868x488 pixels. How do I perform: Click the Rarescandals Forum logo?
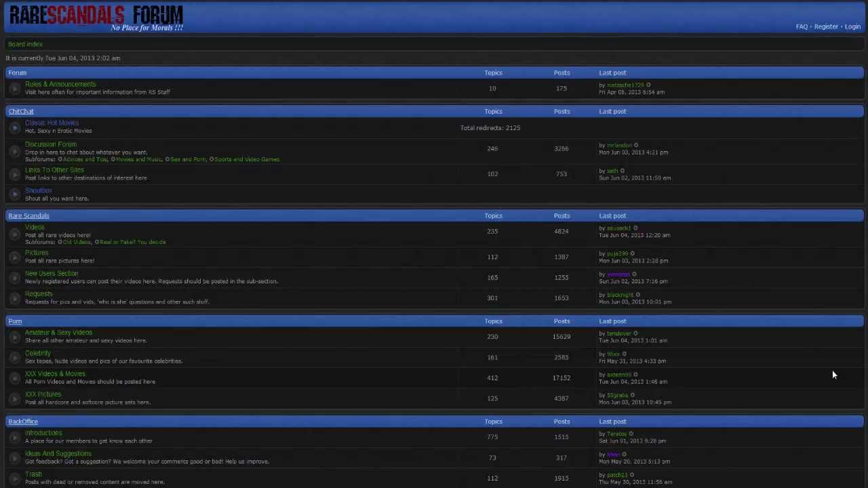pyautogui.click(x=96, y=17)
